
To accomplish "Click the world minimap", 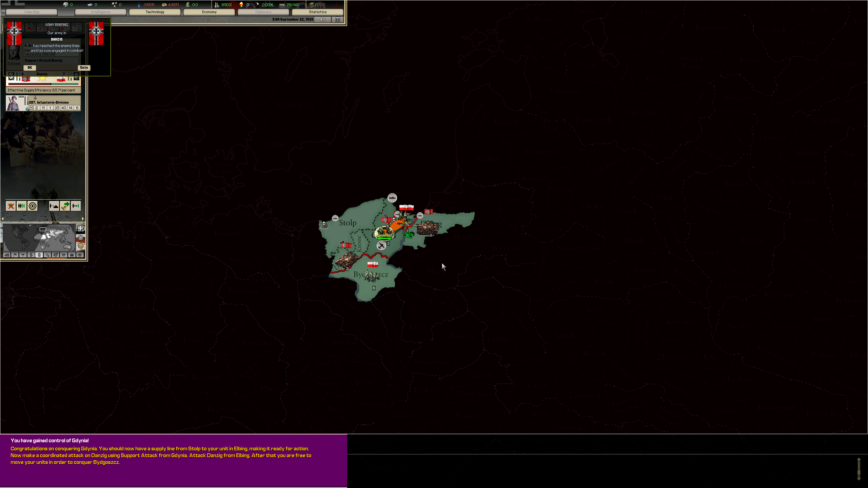I will [x=39, y=238].
